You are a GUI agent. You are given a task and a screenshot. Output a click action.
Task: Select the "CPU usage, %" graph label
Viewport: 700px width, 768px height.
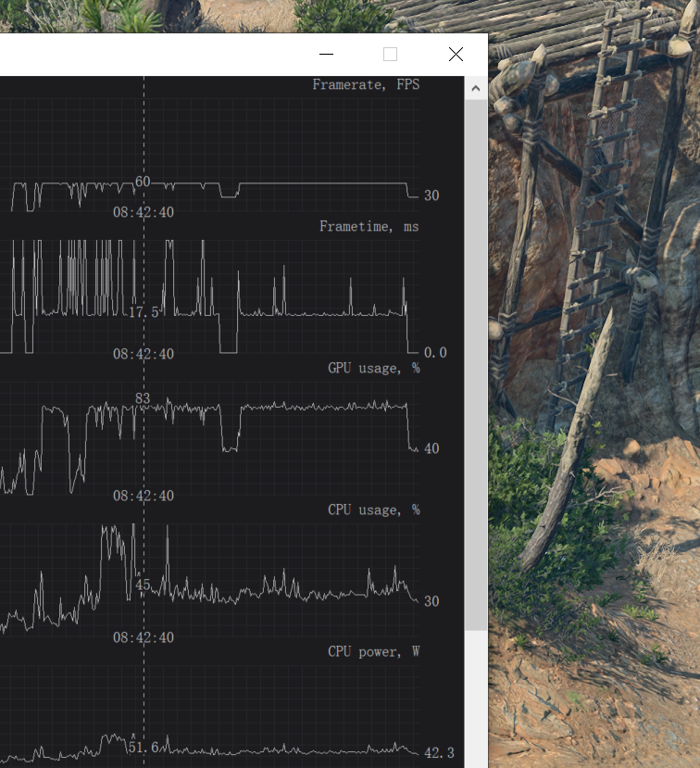pos(373,510)
